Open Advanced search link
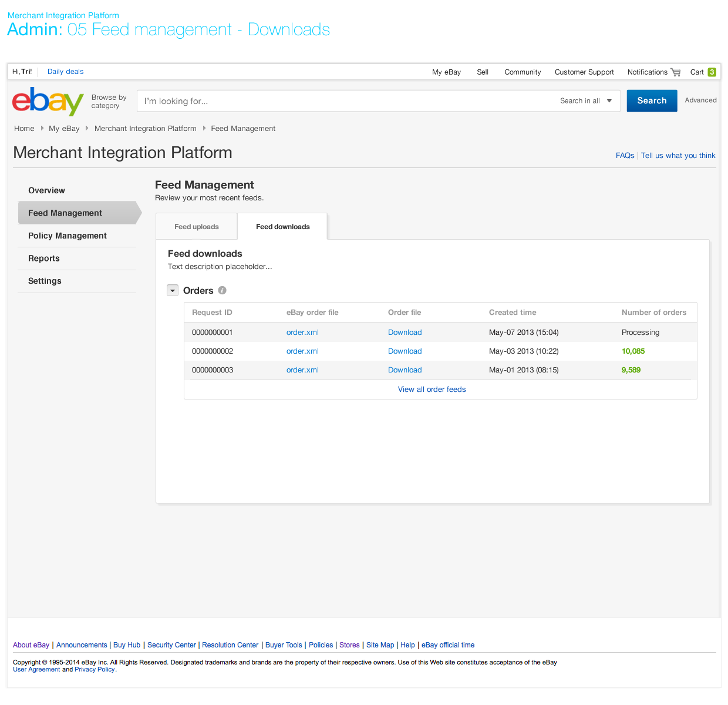This screenshot has height=705, width=728. (700, 100)
